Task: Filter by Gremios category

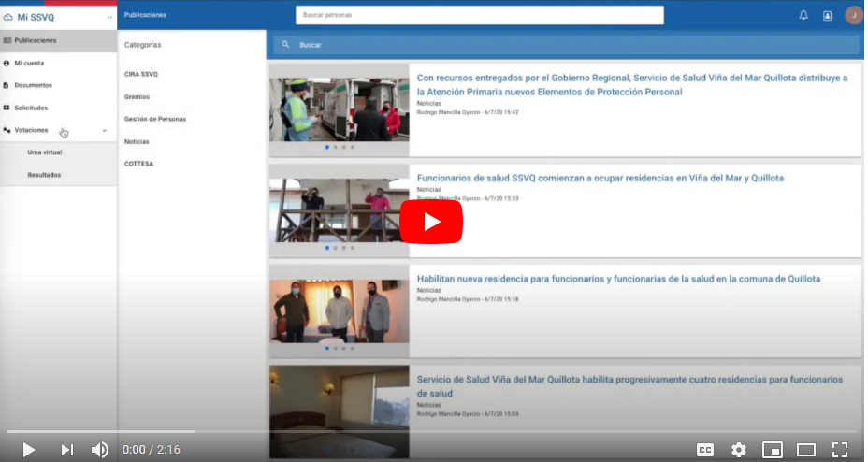Action: tap(137, 97)
